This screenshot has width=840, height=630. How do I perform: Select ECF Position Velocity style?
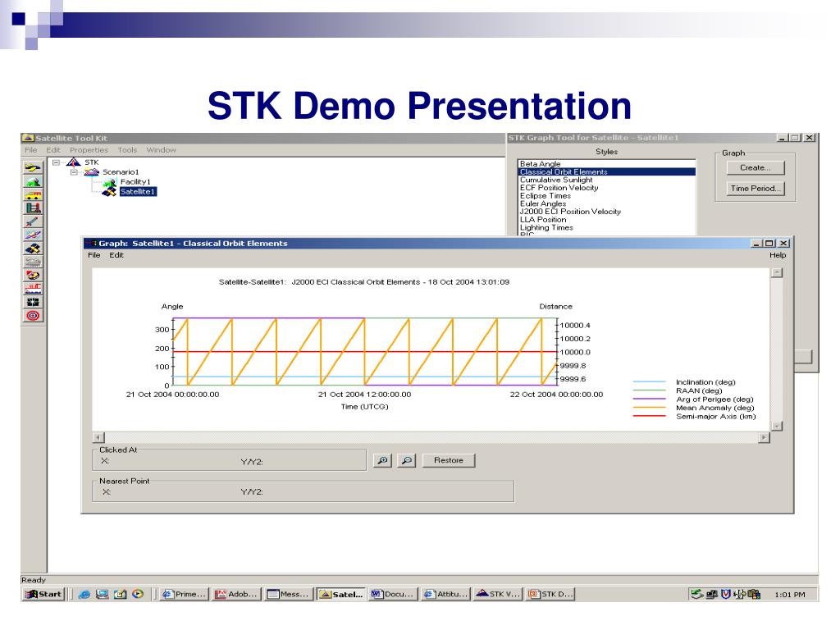pyautogui.click(x=607, y=188)
